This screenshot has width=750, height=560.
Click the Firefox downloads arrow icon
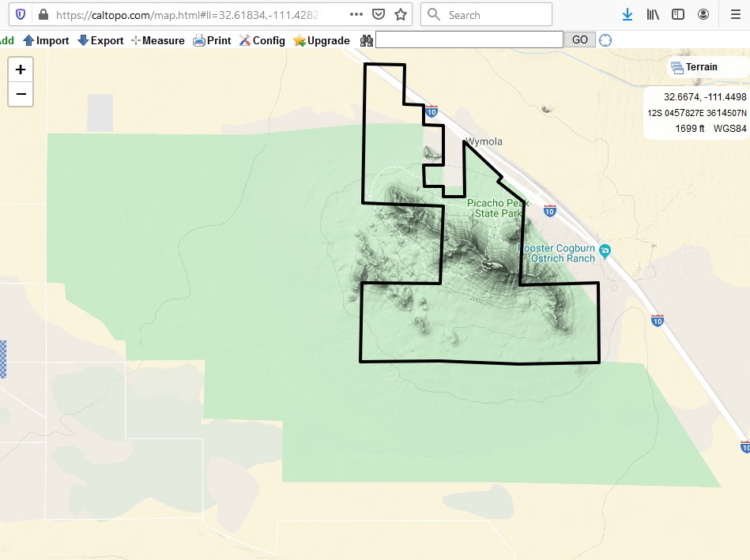click(628, 14)
